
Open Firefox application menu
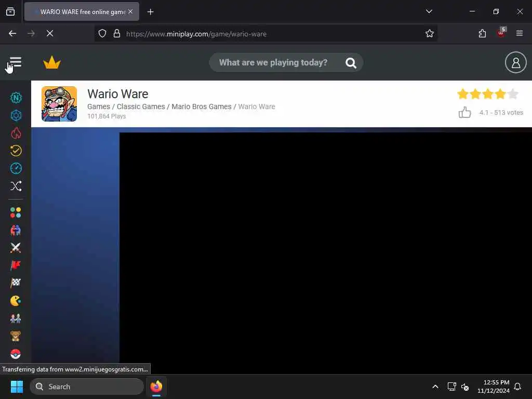coord(519,33)
